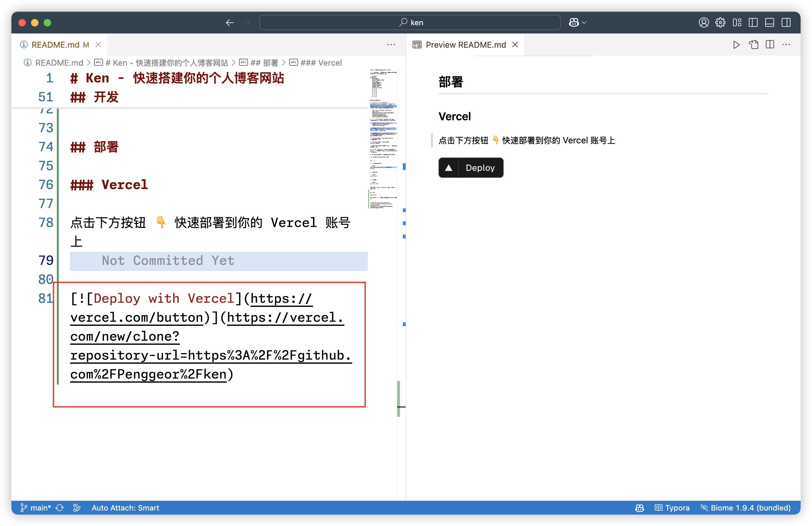Click the Show Source icon in preview toolbar
The image size is (812, 526).
pos(754,45)
